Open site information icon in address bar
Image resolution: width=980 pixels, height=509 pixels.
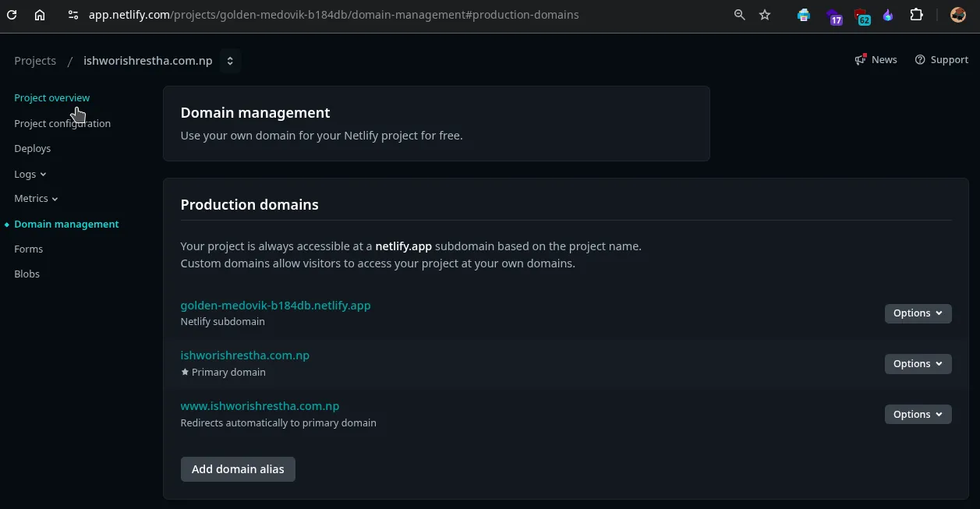73,15
